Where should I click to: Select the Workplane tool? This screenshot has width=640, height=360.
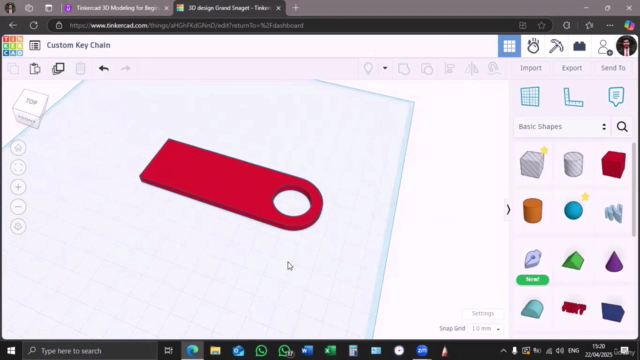(530, 97)
